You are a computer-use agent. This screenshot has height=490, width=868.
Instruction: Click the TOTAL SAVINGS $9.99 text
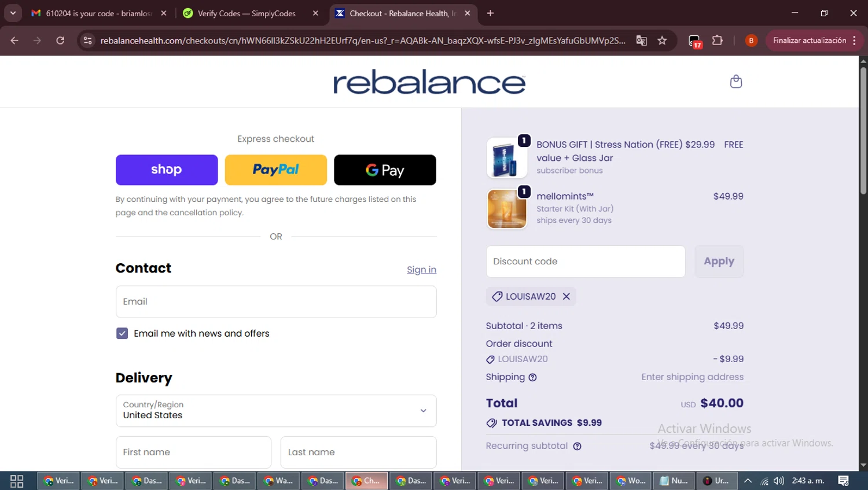(551, 423)
